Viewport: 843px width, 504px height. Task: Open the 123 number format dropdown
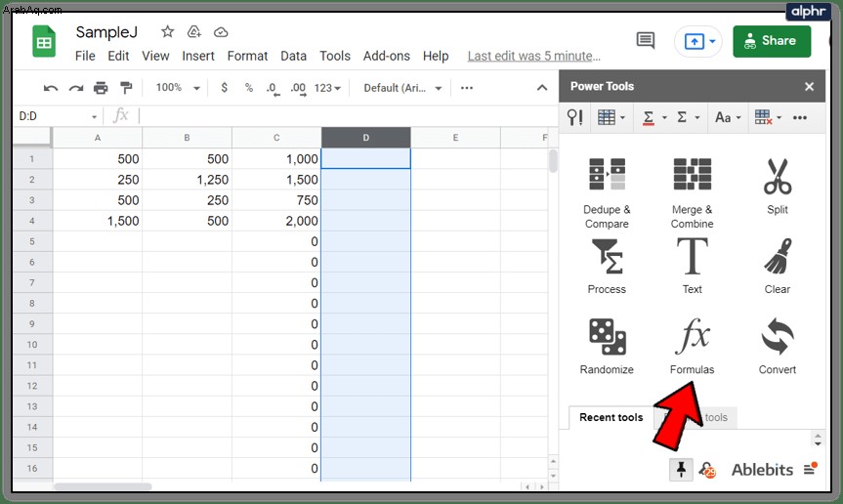pyautogui.click(x=327, y=88)
